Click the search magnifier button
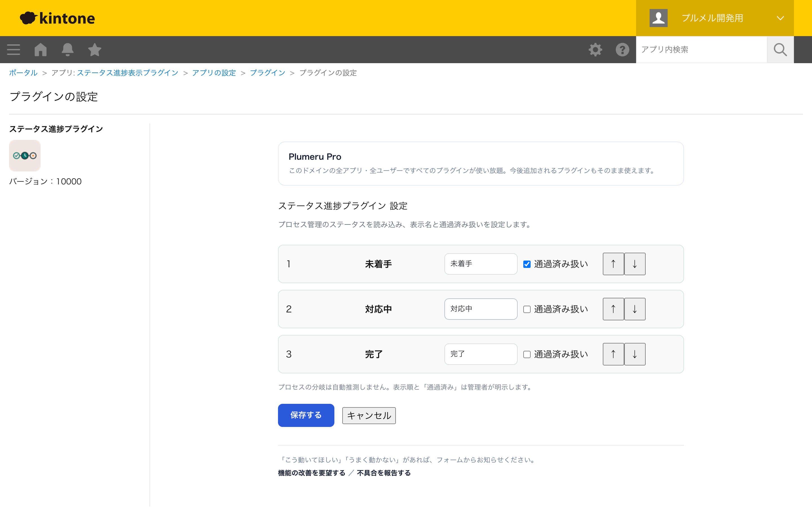 click(x=780, y=50)
